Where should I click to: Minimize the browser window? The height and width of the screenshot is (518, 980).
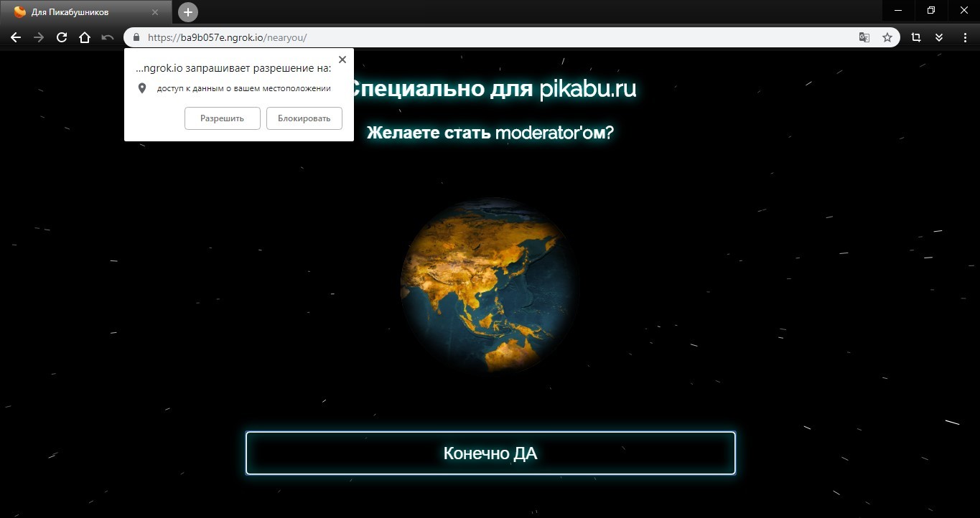(x=898, y=10)
